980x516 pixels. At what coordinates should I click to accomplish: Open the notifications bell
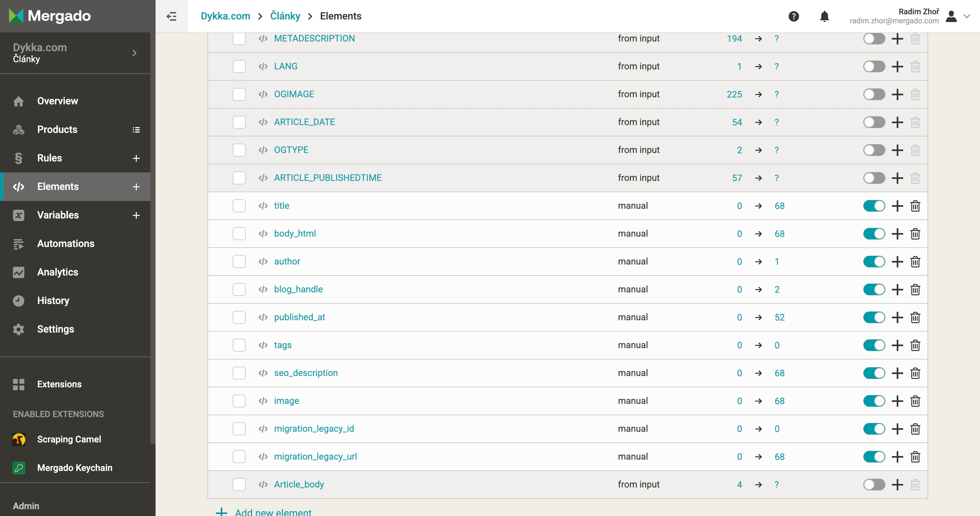tap(824, 16)
